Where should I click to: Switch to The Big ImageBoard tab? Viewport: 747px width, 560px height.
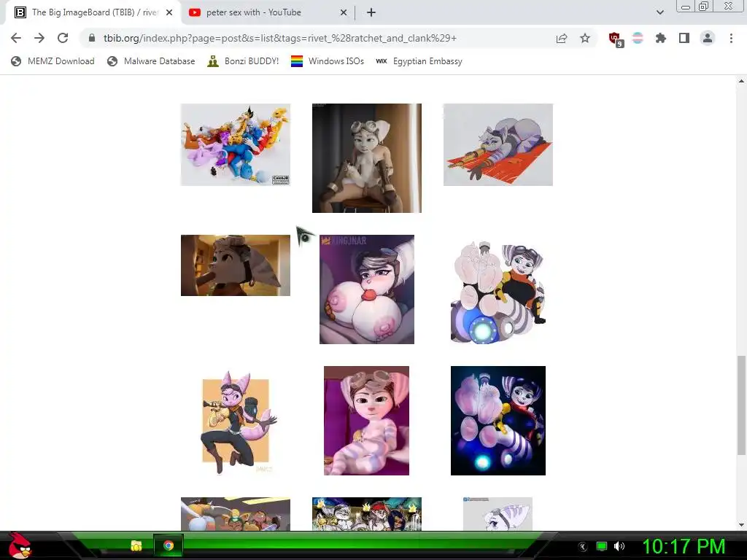coord(93,12)
